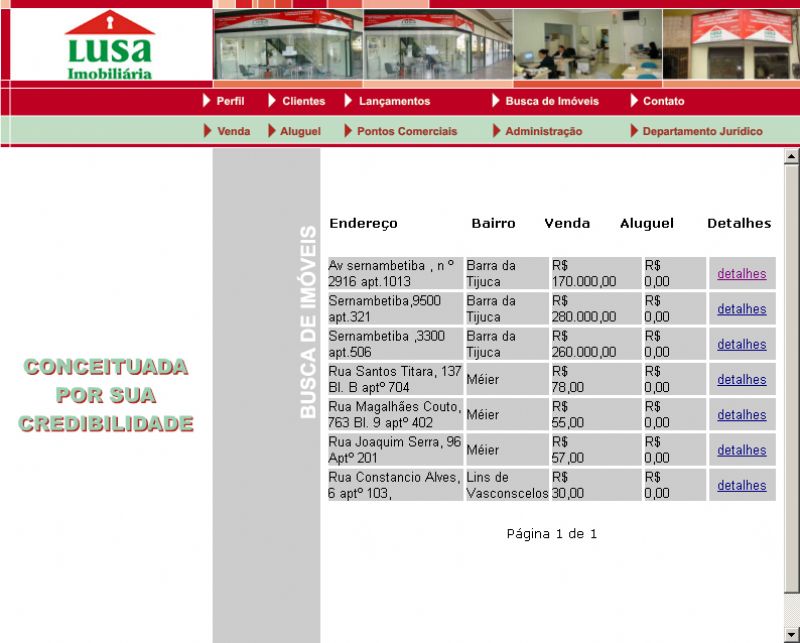
Task: Click office interior banner photo with staff
Action: [x=587, y=44]
